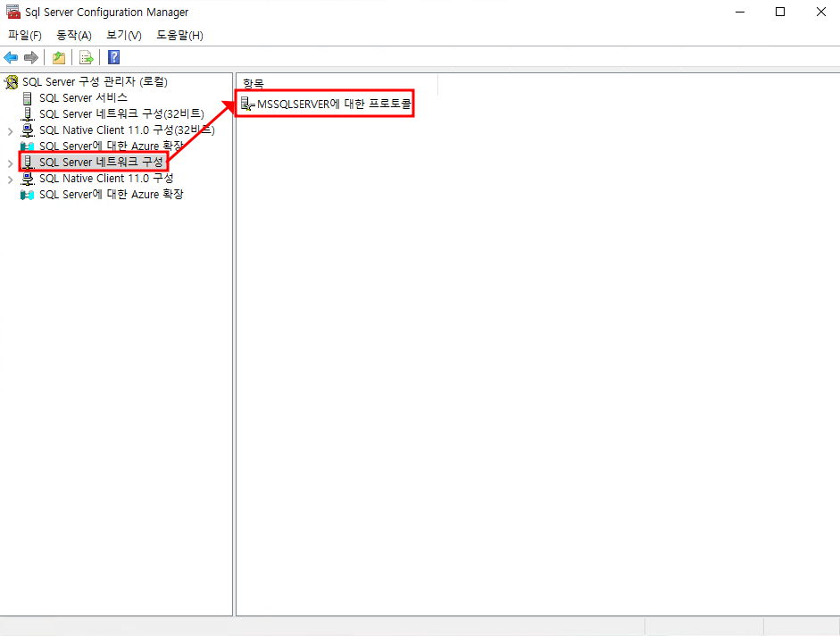Click the first Azure 확장 node icon
The width and height of the screenshot is (840, 636).
pos(28,146)
